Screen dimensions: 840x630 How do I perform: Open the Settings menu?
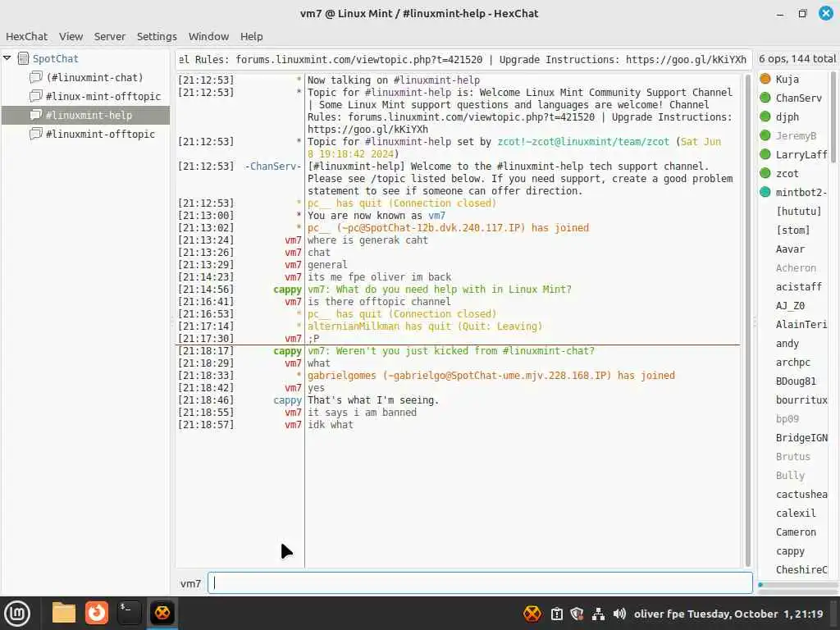(x=157, y=36)
